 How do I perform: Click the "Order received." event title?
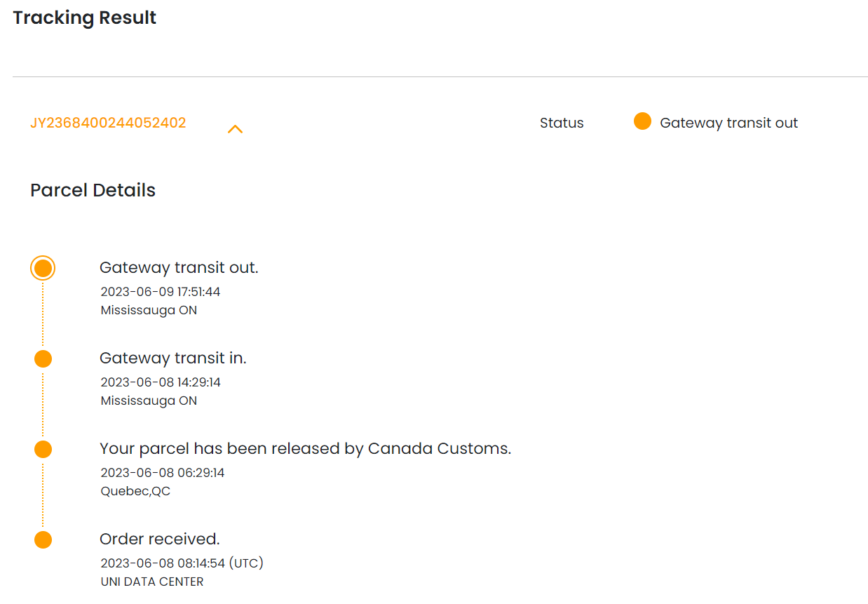pyautogui.click(x=160, y=539)
